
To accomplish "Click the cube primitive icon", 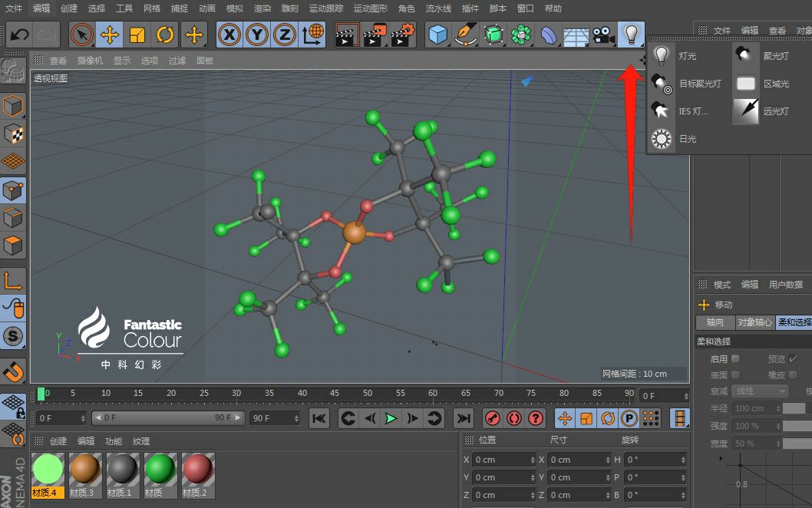I will coord(437,35).
